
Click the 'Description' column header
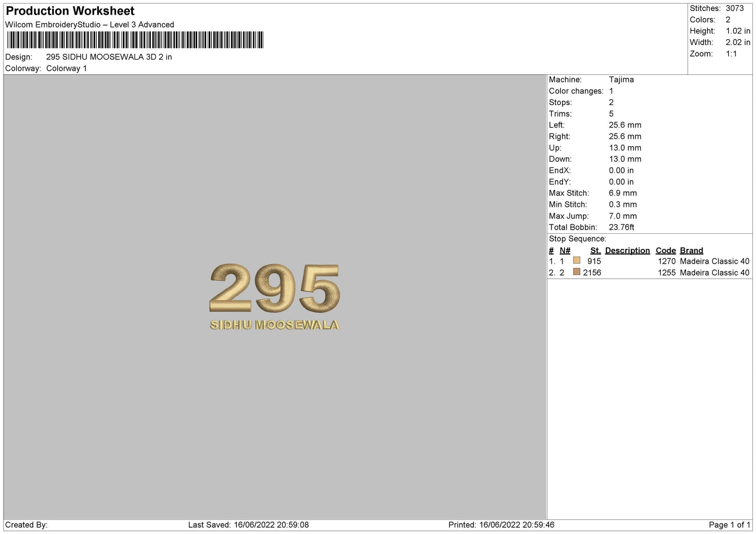point(627,251)
